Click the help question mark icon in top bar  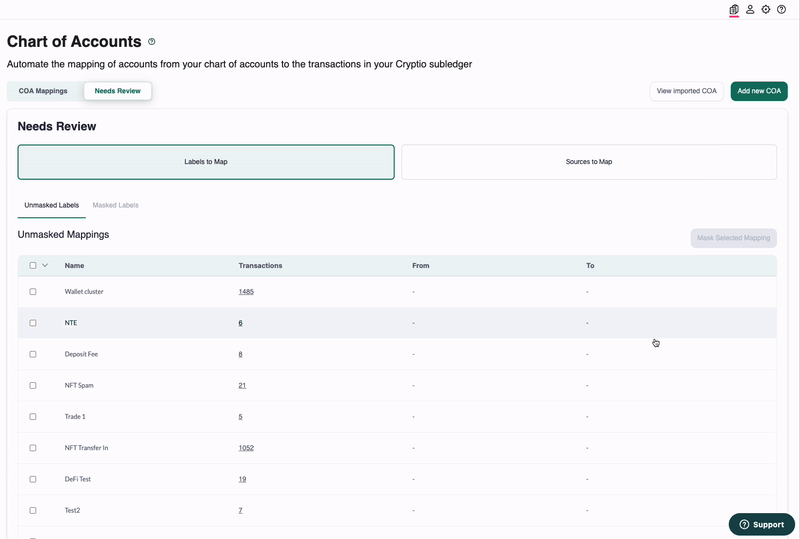pos(782,9)
